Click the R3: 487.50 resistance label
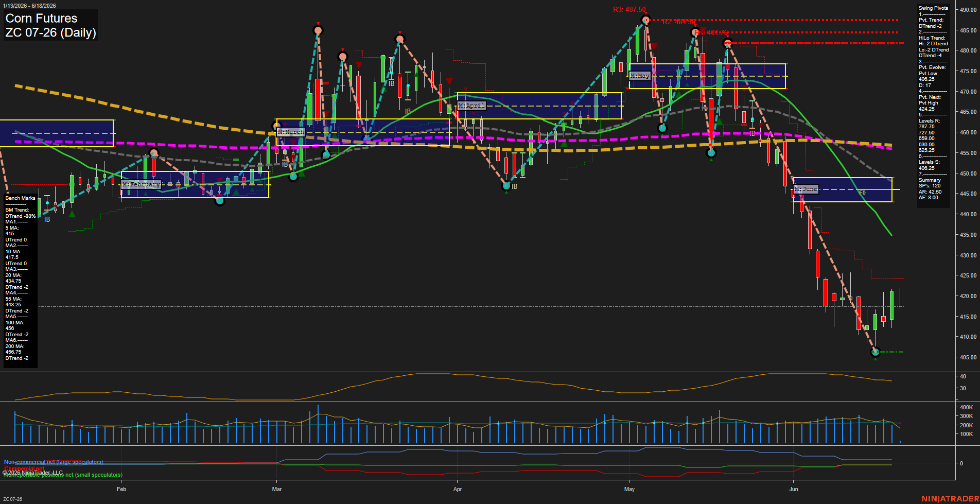This screenshot has height=504, width=980. click(x=629, y=10)
